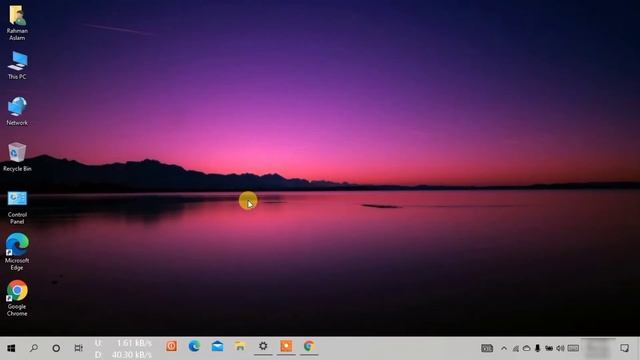Switch to the orange recorder app on taskbar
The image size is (640, 360).
286,346
